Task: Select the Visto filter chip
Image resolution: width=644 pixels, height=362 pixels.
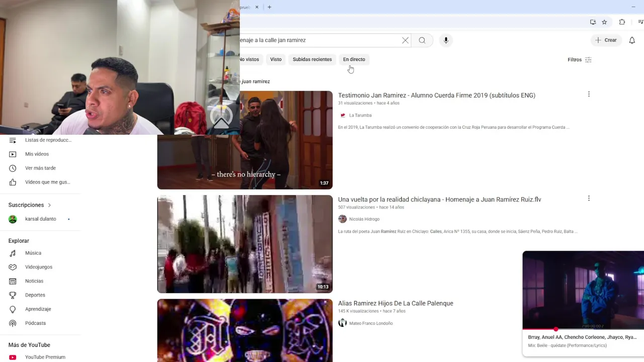Action: coord(276,59)
